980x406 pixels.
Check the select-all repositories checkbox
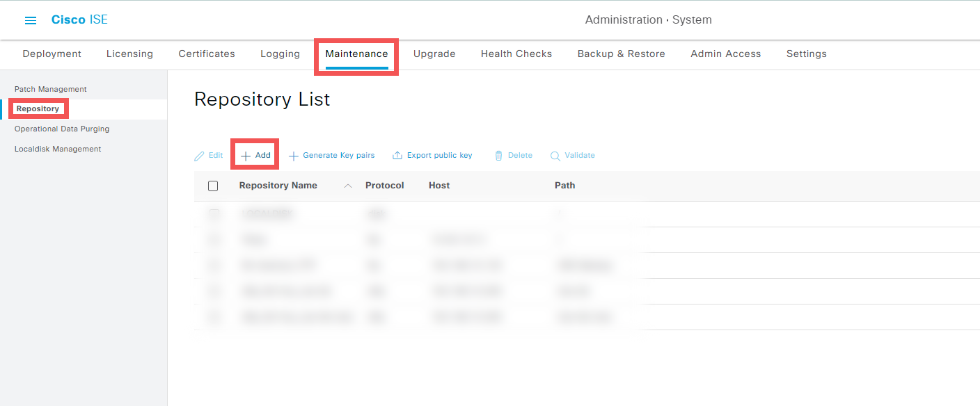coord(213,186)
